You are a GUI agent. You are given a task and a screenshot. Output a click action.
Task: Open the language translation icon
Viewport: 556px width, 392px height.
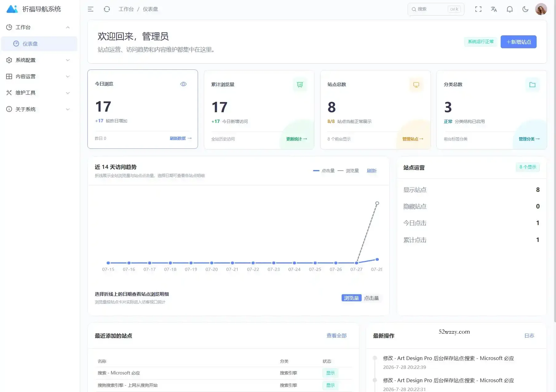(x=494, y=9)
